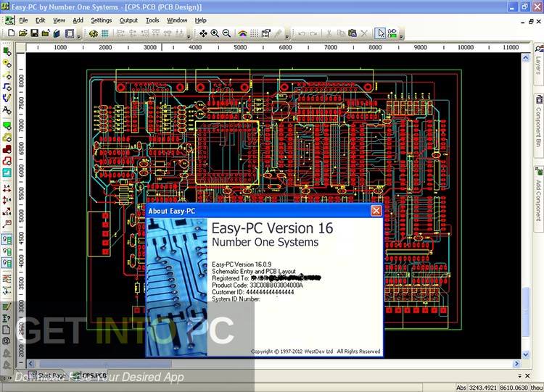
Task: Activate the pan (four-arrow move) tool
Action: coord(203,33)
